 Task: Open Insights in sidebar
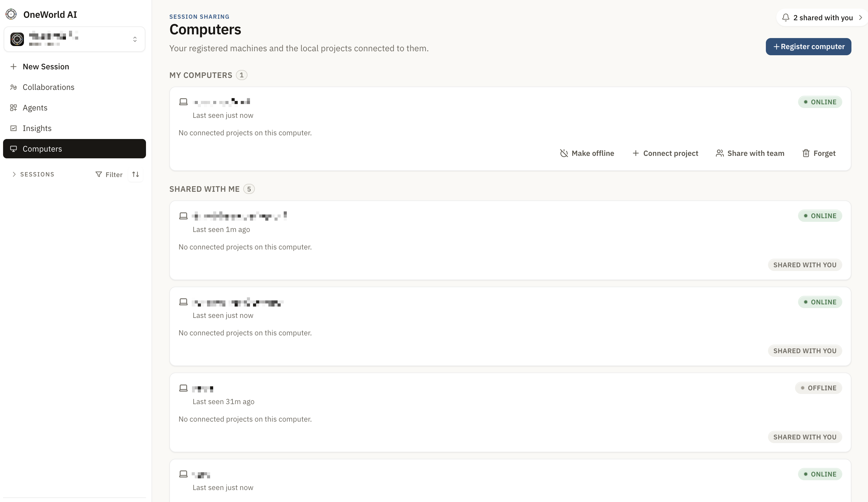click(75, 128)
